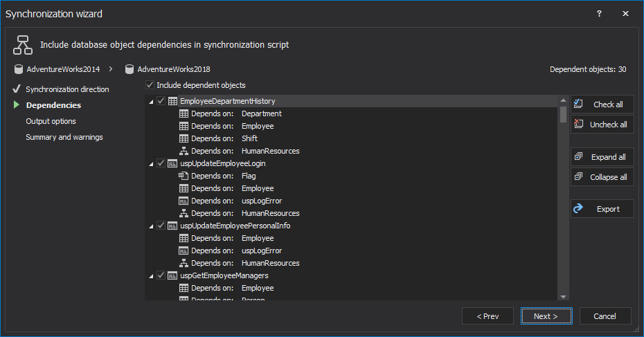This screenshot has height=337, width=644.
Task: Click the AdventureWorks2018 database icon
Action: (129, 69)
